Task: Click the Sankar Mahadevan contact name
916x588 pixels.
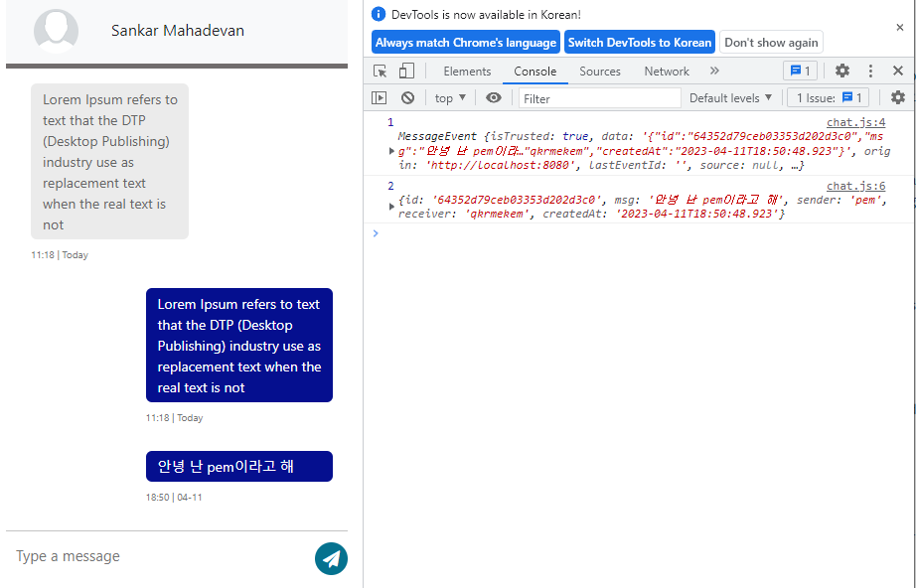Action: (x=178, y=31)
